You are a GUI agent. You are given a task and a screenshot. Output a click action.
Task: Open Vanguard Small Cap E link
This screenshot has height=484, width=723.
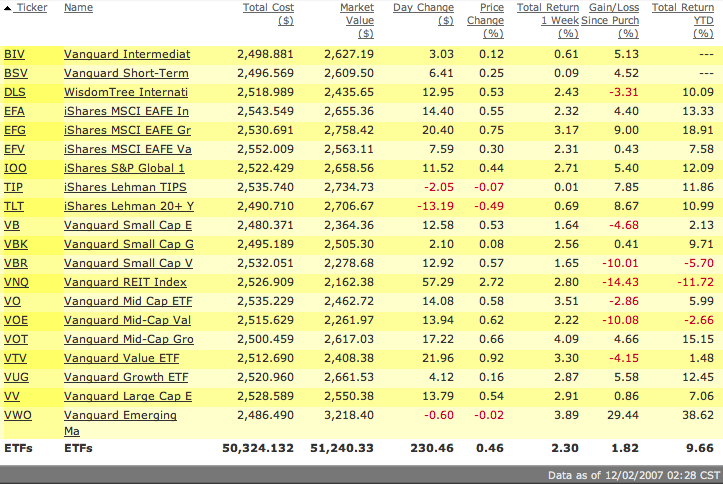[128, 225]
